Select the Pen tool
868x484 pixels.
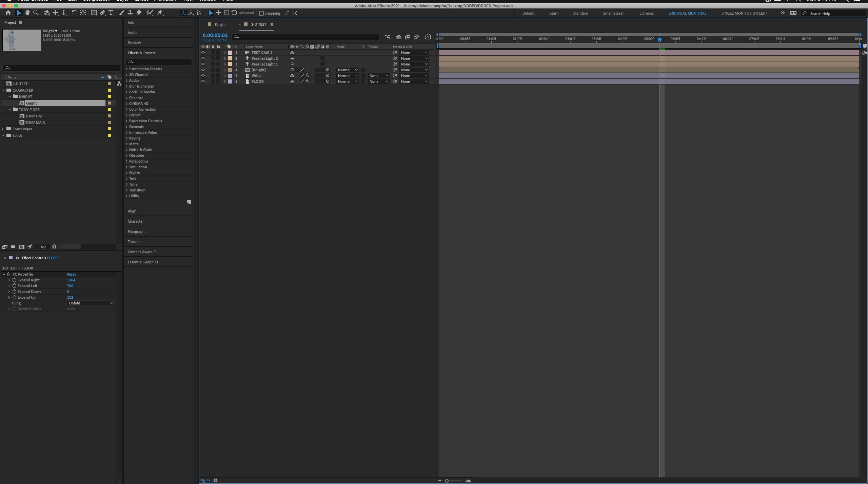click(x=102, y=13)
